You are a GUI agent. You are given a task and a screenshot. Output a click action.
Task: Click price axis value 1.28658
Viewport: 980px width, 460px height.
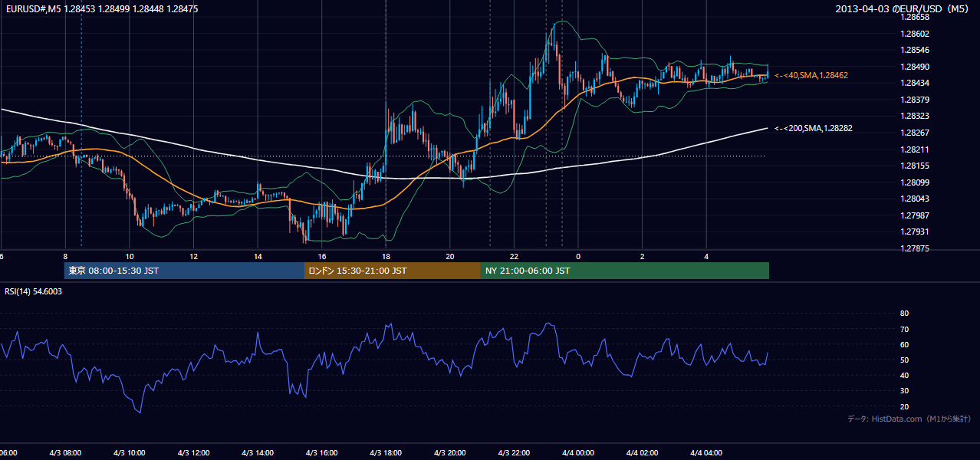[915, 17]
